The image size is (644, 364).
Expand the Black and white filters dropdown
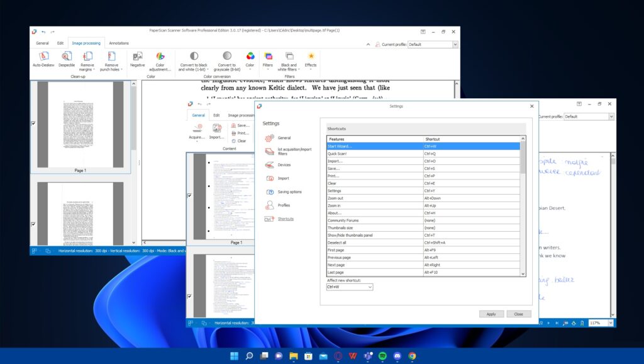coord(299,70)
